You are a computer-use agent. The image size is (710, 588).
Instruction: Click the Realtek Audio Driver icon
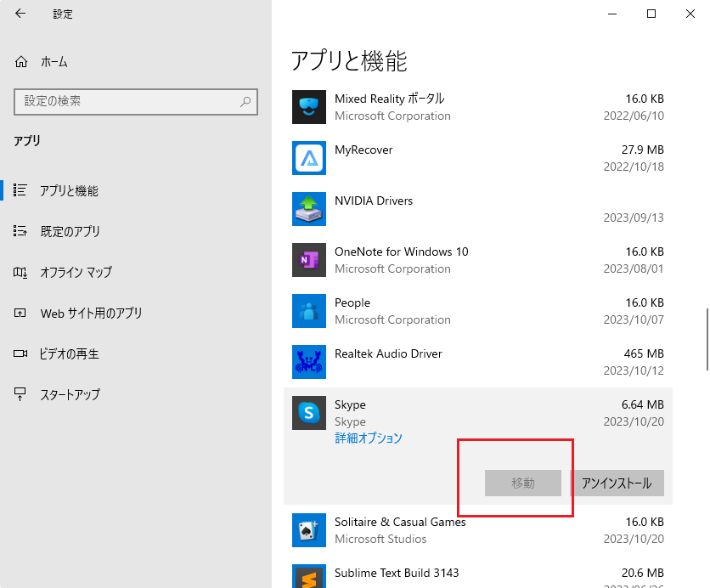[x=308, y=362]
